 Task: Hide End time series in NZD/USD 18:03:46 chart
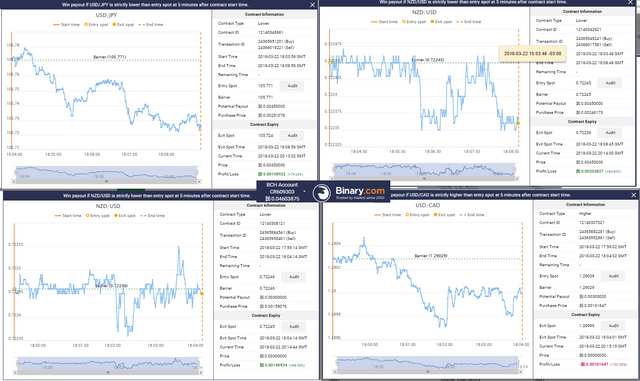[x=469, y=22]
